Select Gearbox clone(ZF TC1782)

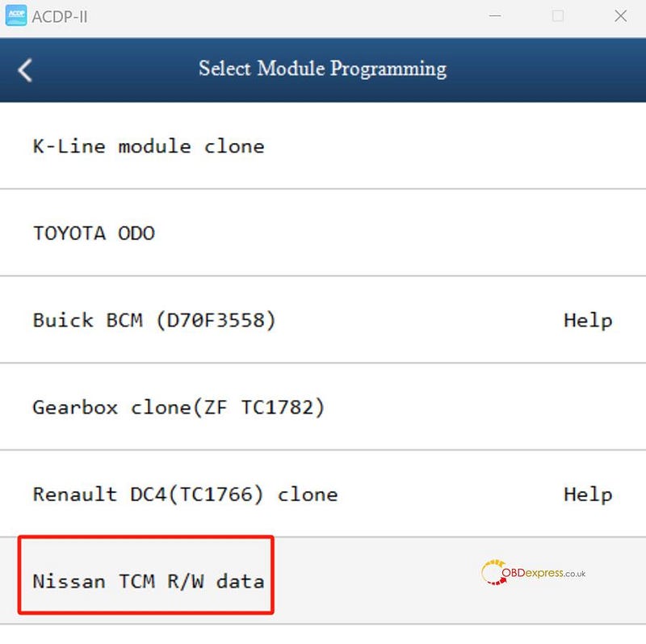[x=323, y=407]
